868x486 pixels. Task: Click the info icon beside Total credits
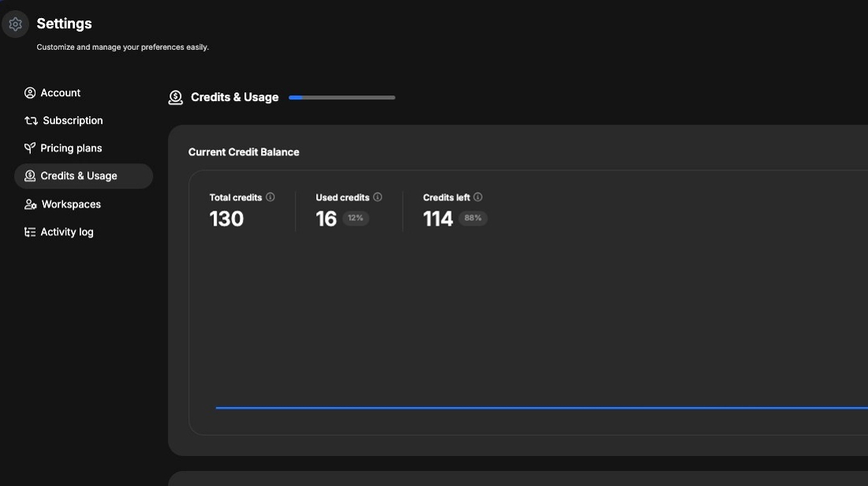click(x=270, y=197)
